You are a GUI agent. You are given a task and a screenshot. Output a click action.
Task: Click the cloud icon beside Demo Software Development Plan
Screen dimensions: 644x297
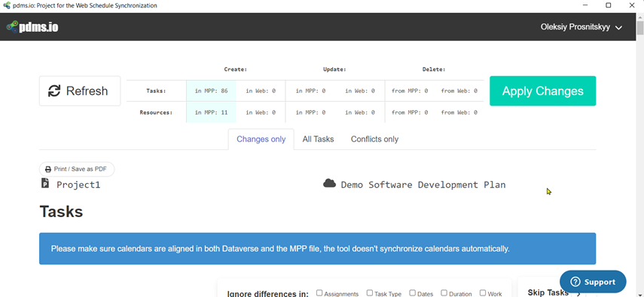coord(329,183)
